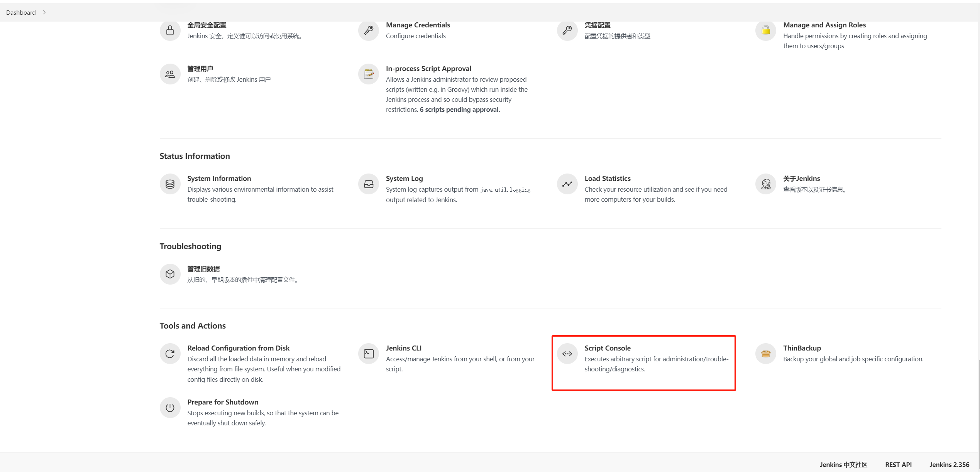
Task: Click the database icon for System Information
Action: (x=170, y=184)
